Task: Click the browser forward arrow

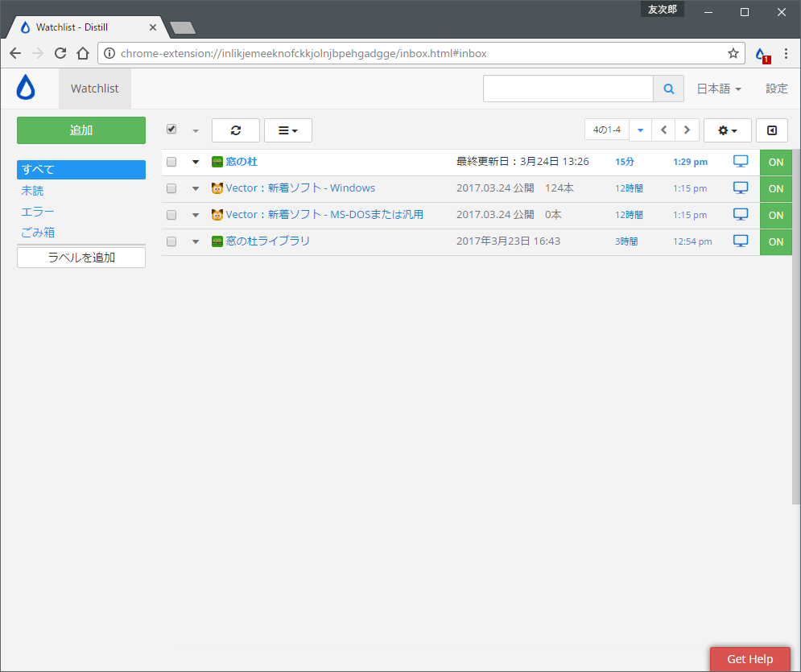Action: [38, 53]
